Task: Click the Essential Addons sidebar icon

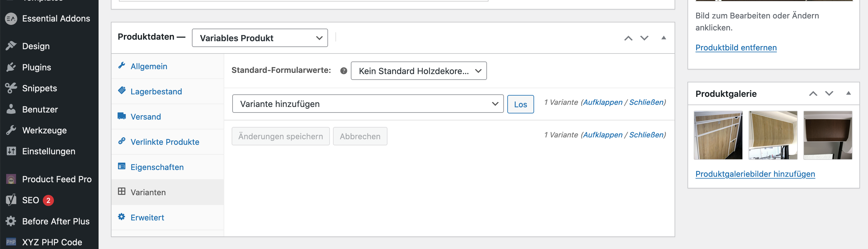Action: 11,18
